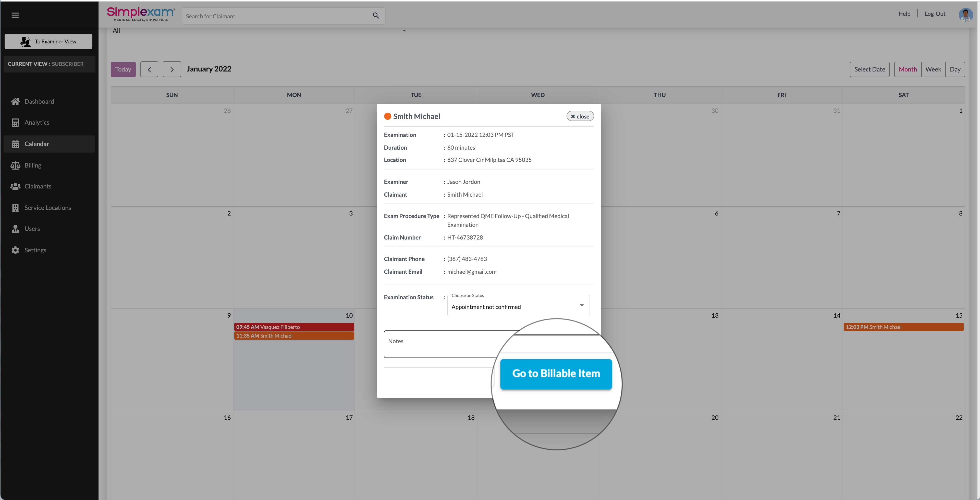Click the Go to Billable Item button
The image size is (980, 500).
click(556, 374)
